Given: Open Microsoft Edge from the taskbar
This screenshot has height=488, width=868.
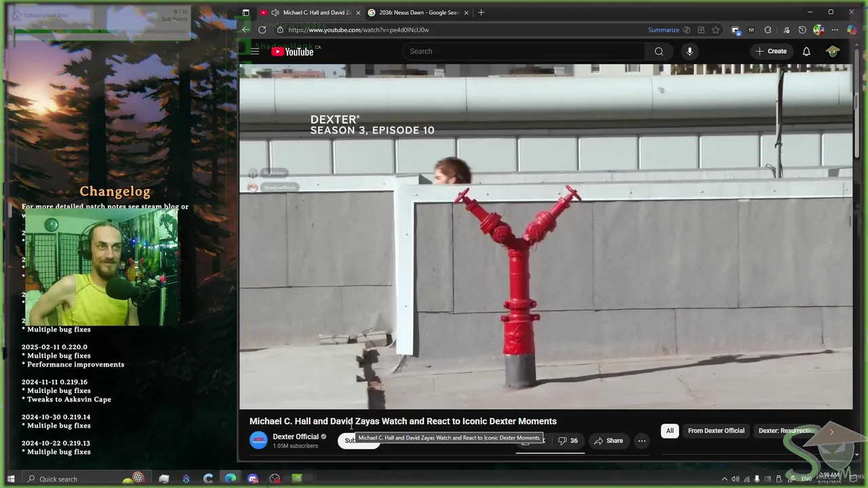Looking at the screenshot, I should tap(231, 479).
